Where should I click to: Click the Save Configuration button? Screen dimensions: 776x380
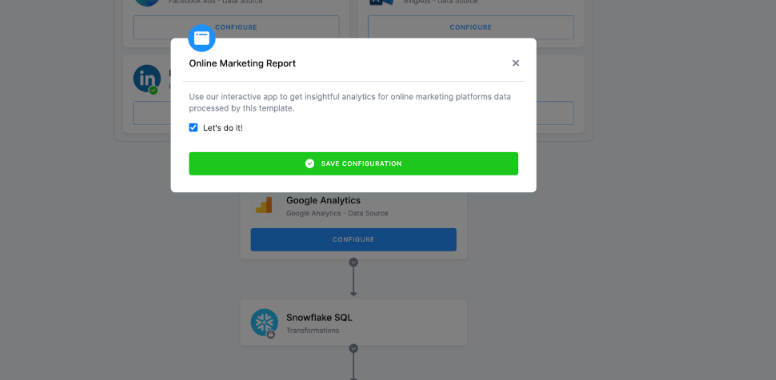pos(353,163)
